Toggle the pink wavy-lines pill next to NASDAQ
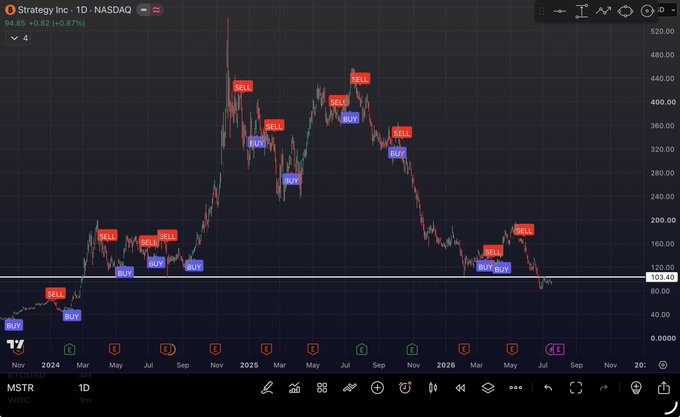The image size is (680, 417). [x=157, y=10]
